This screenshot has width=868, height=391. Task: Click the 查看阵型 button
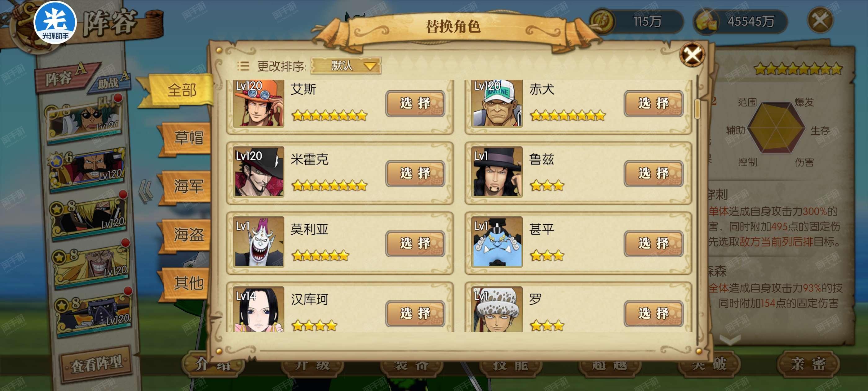tap(97, 364)
